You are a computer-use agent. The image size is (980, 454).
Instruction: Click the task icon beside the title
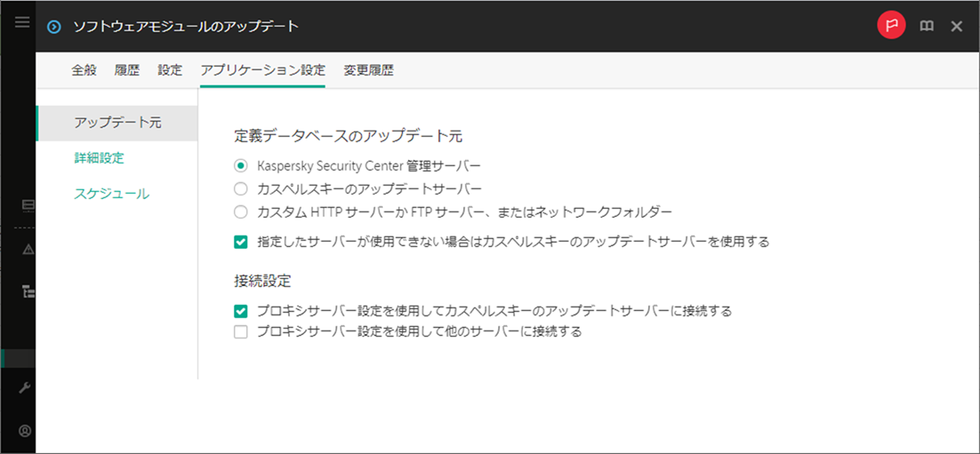(x=55, y=27)
